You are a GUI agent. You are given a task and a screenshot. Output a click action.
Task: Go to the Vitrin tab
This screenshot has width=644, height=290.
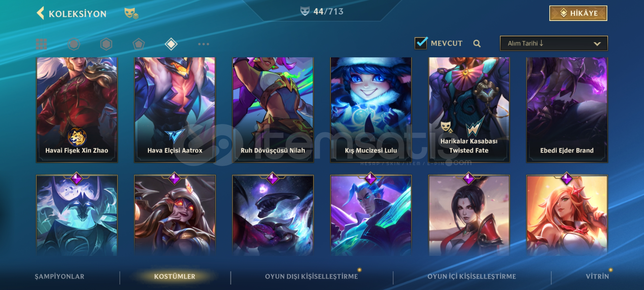pos(597,276)
